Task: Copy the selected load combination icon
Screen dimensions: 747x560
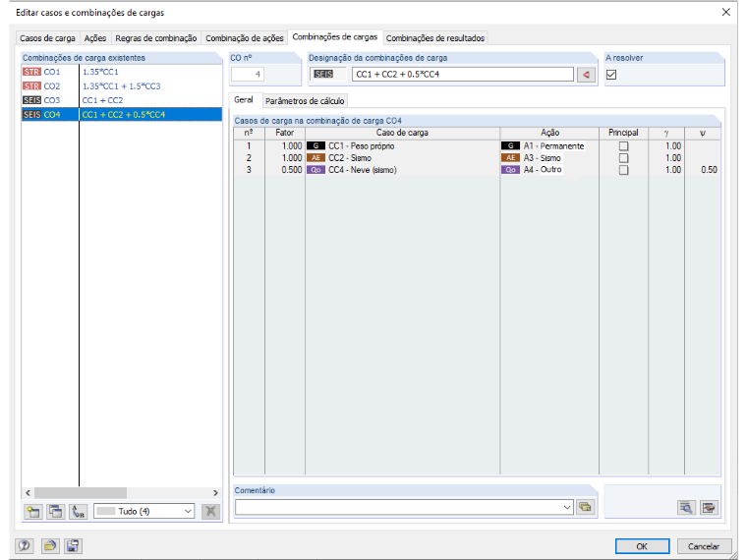Action: 56,512
